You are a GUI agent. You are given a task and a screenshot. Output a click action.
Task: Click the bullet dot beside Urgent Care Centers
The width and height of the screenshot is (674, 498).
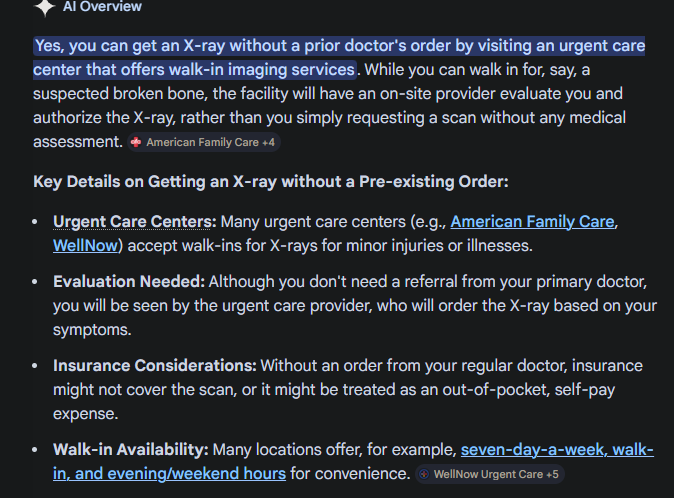tap(38, 222)
